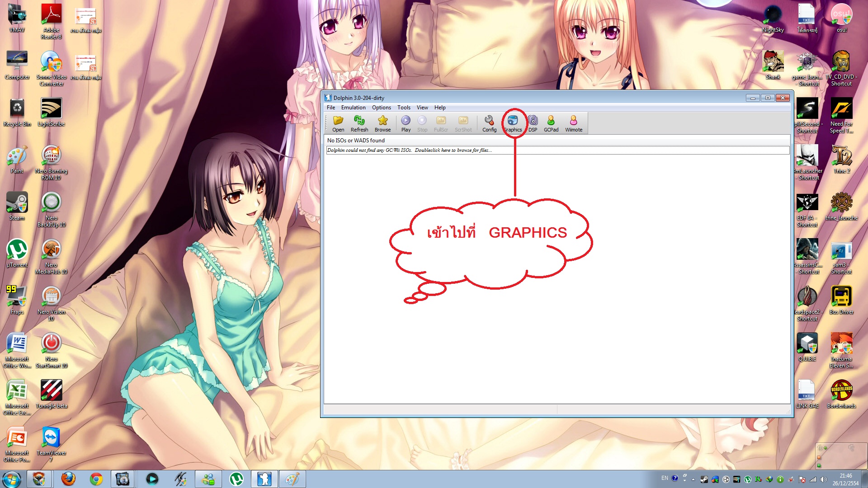This screenshot has width=868, height=488.
Task: Start emulation with the Play button
Action: point(406,123)
